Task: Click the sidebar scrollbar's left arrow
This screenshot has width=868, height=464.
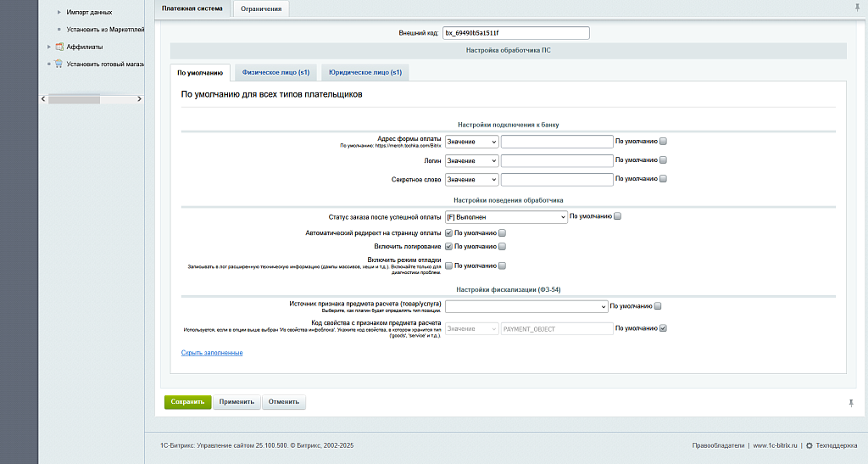Action: (44, 99)
